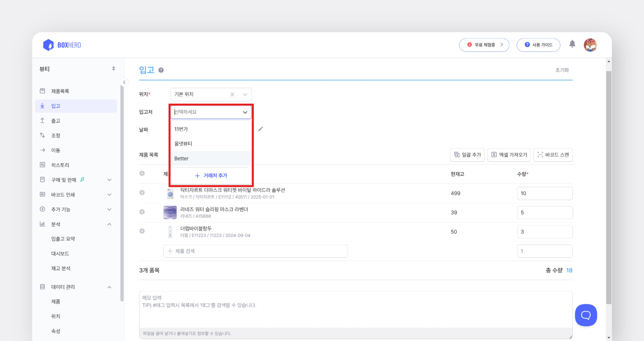Select 대시보드 in the sidebar
Image resolution: width=644 pixels, height=341 pixels.
click(x=60, y=253)
